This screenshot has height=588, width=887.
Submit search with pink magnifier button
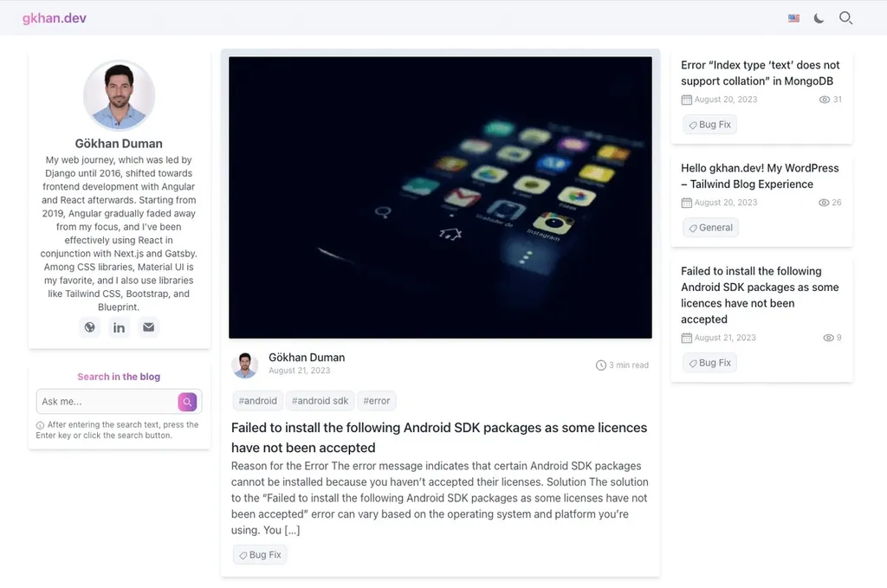(187, 402)
